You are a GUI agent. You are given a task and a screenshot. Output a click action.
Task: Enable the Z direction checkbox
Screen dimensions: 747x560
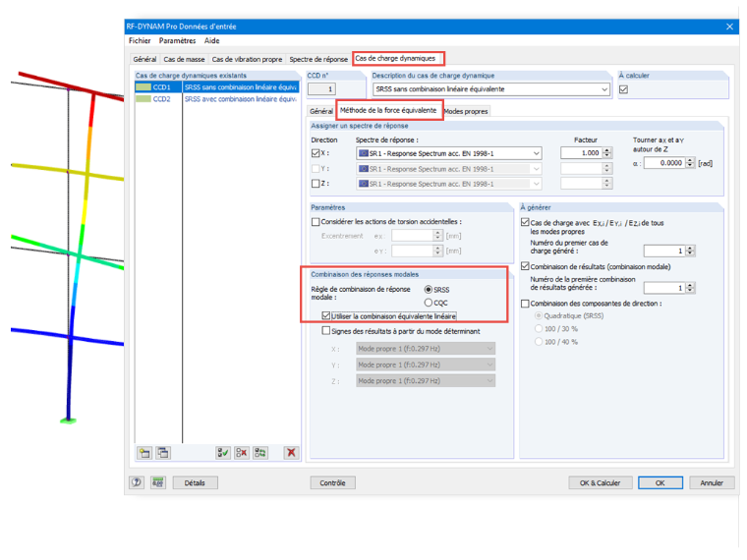pyautogui.click(x=316, y=184)
